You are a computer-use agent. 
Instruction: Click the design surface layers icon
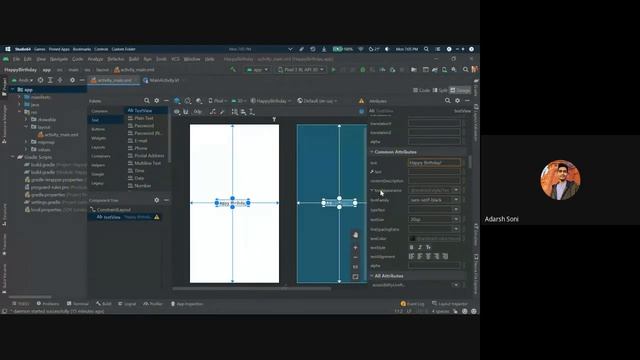177,100
